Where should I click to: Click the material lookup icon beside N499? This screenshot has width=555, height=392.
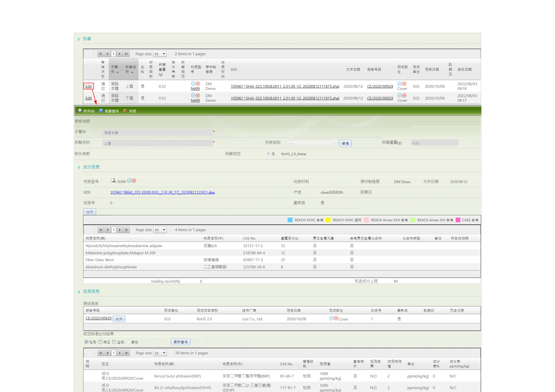click(113, 181)
